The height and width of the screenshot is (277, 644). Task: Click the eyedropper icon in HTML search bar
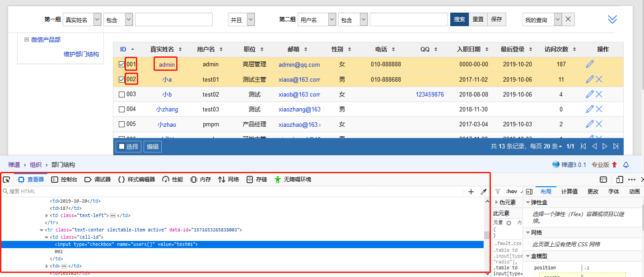pos(483,192)
